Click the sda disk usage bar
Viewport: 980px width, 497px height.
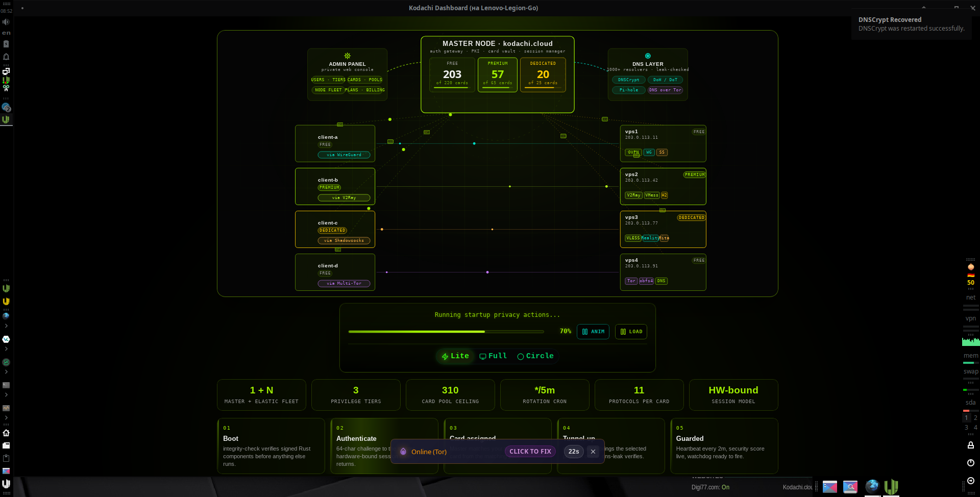(971, 411)
